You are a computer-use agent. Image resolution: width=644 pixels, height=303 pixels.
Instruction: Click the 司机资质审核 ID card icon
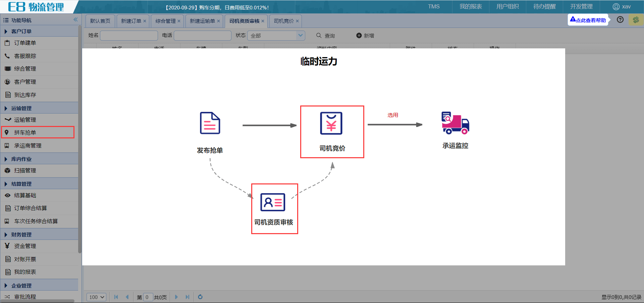coord(273,202)
